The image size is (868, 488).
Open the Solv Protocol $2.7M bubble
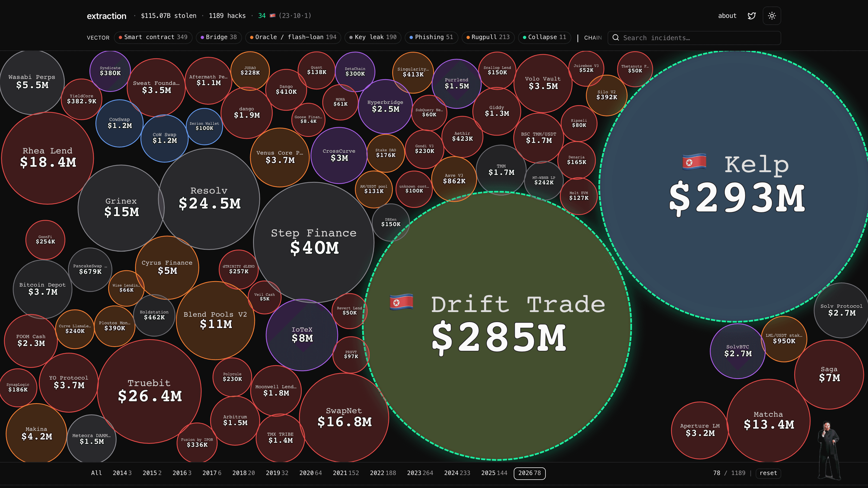tap(841, 310)
